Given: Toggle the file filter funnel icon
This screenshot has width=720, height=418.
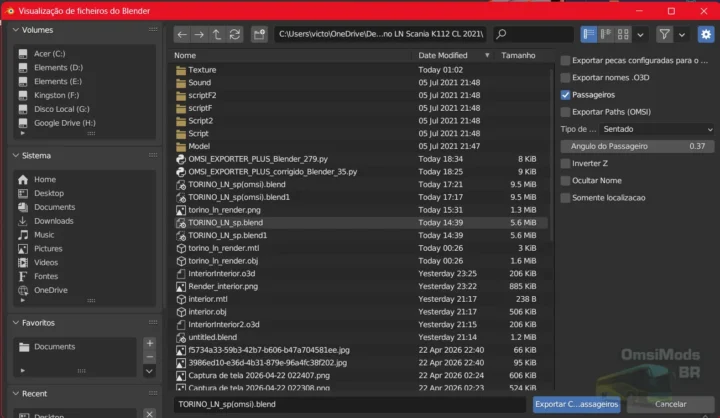Looking at the screenshot, I should point(664,35).
